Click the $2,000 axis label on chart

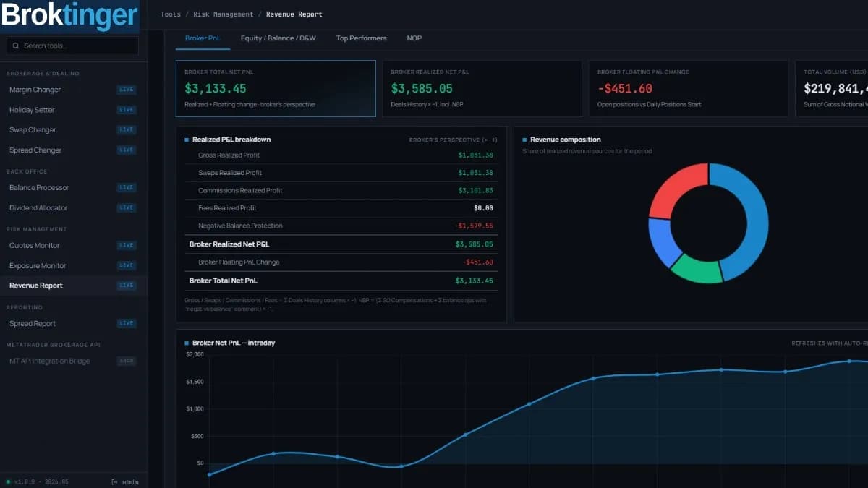[195, 354]
